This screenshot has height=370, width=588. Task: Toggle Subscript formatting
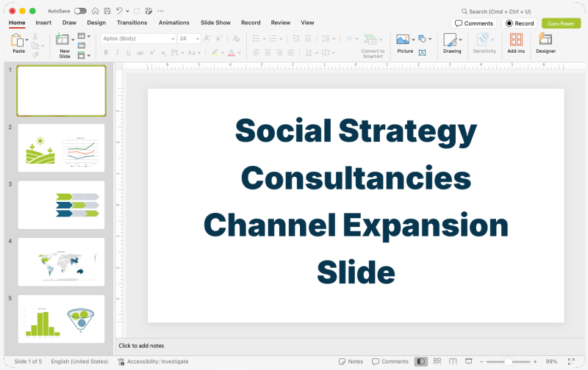coord(163,53)
